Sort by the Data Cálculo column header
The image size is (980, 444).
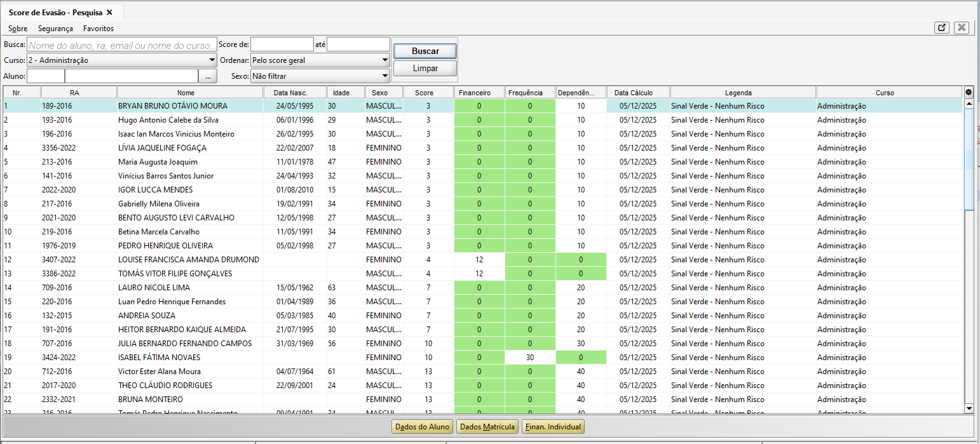coord(638,93)
